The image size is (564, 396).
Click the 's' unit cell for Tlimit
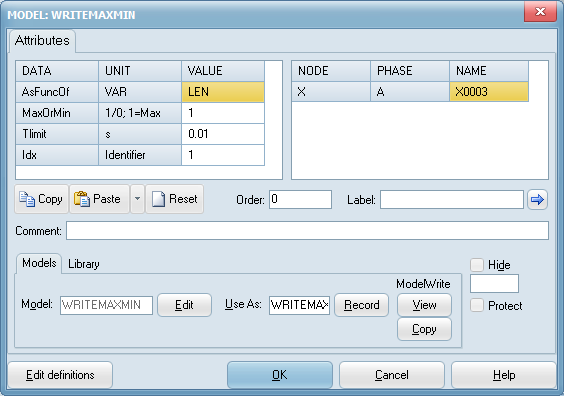pos(140,134)
